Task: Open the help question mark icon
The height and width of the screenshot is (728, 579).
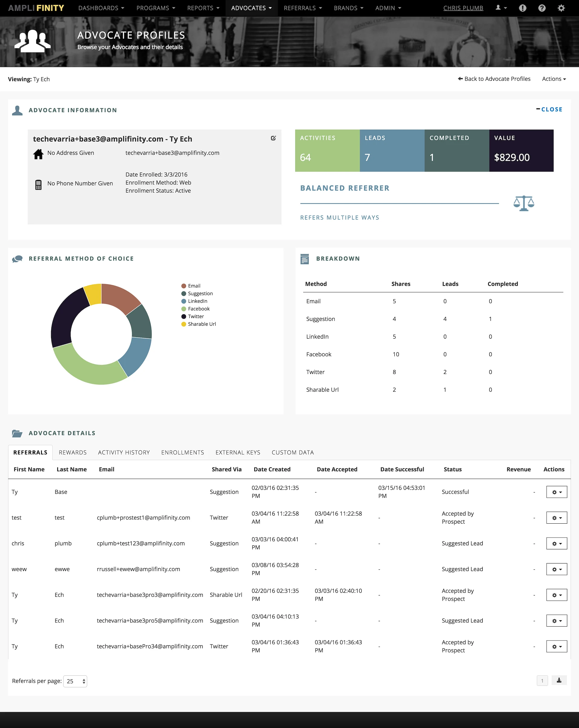Action: coord(542,8)
